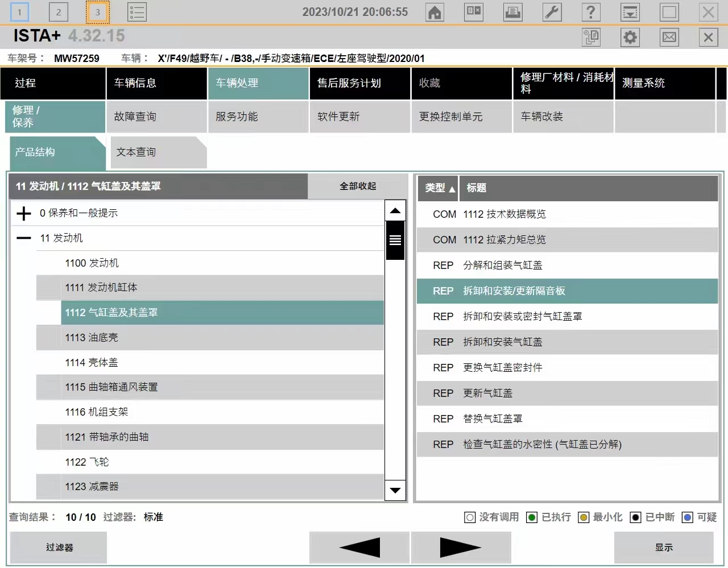Switch to the 故障查询 sub-tab
The width and height of the screenshot is (728, 568).
coord(156,117)
